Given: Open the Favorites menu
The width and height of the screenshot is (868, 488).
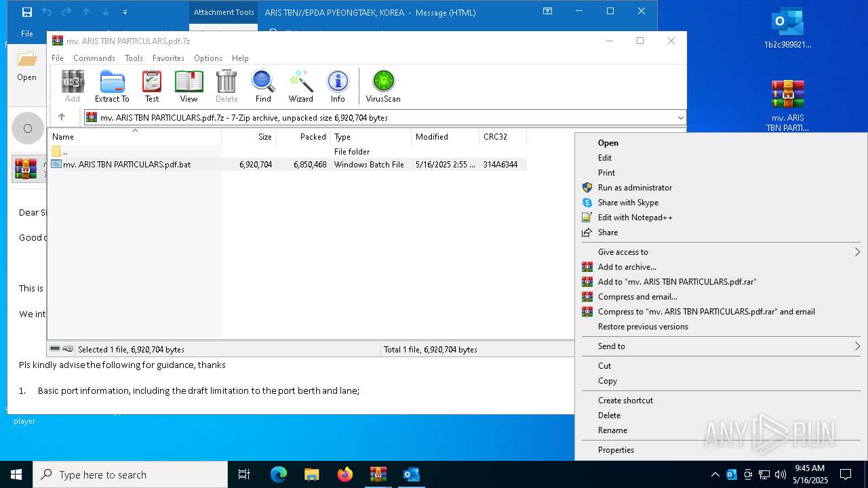Looking at the screenshot, I should click(x=168, y=58).
